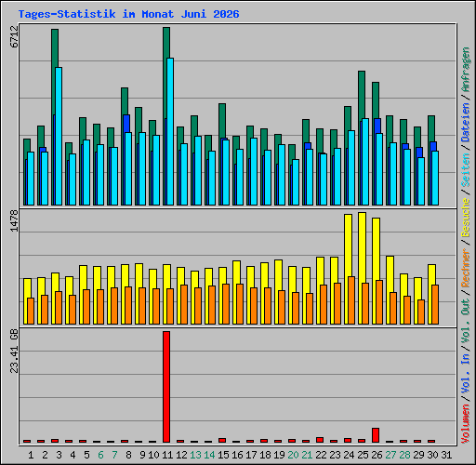Click the chart title Tages-Statistik im Monat Juni 2026
The width and height of the screenshot is (476, 465).
tap(128, 14)
